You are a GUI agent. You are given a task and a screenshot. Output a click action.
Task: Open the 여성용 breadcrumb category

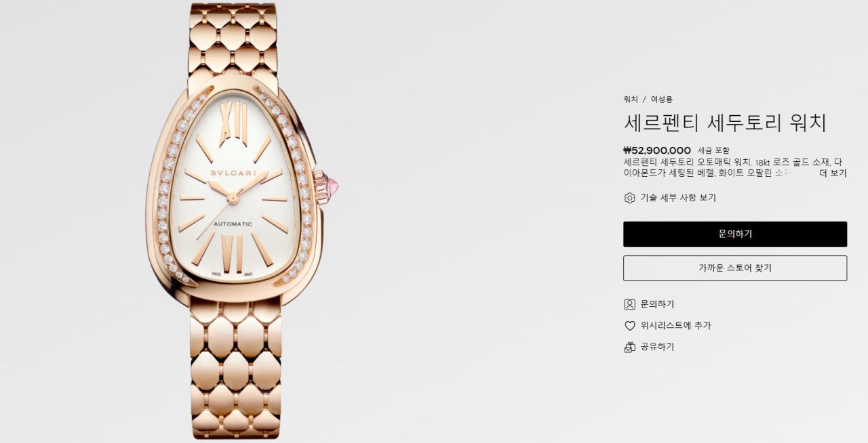[x=662, y=99]
